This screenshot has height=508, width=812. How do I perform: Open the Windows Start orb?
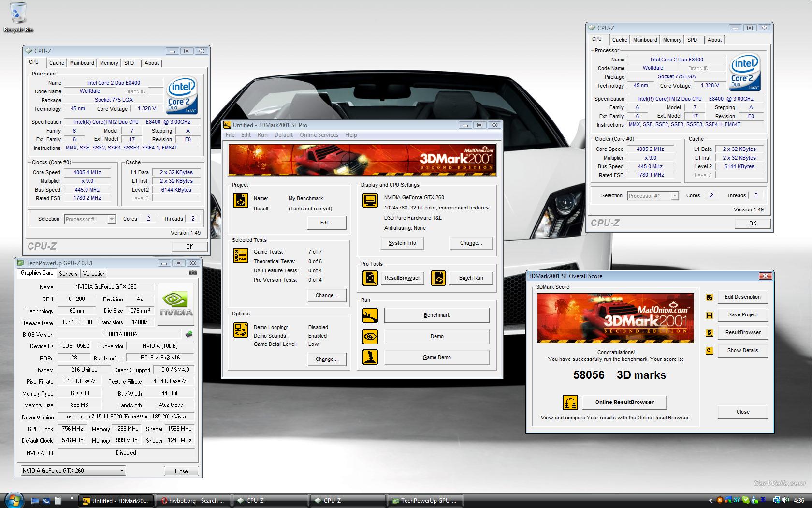coord(14,500)
